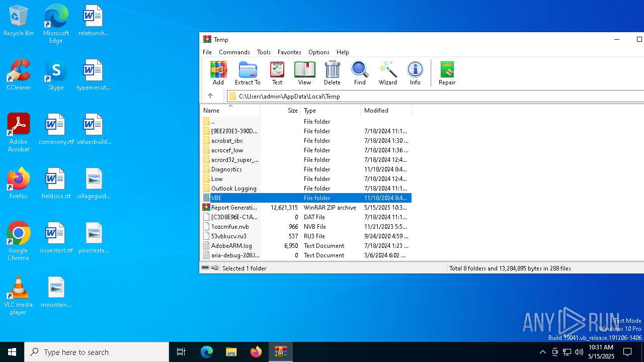Open the Commands menu
This screenshot has height=362, width=644.
click(234, 52)
